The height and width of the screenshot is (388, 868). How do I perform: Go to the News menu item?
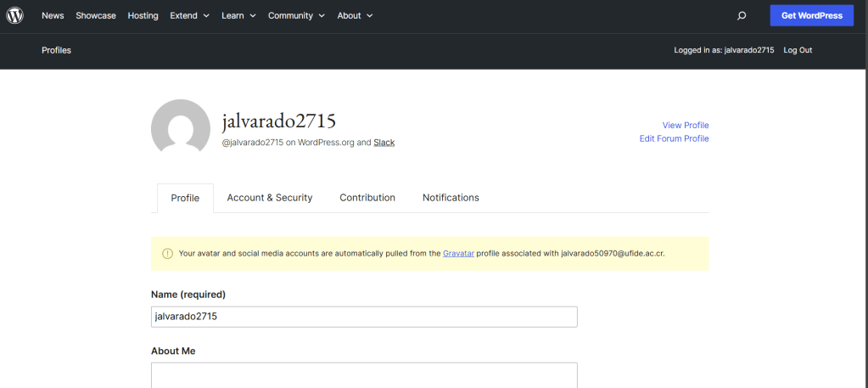point(53,15)
